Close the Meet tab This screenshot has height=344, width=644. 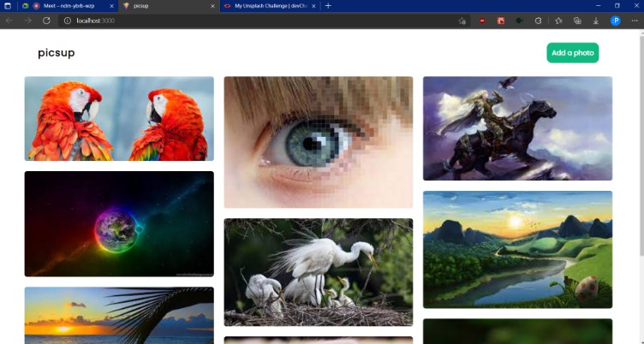(x=111, y=6)
